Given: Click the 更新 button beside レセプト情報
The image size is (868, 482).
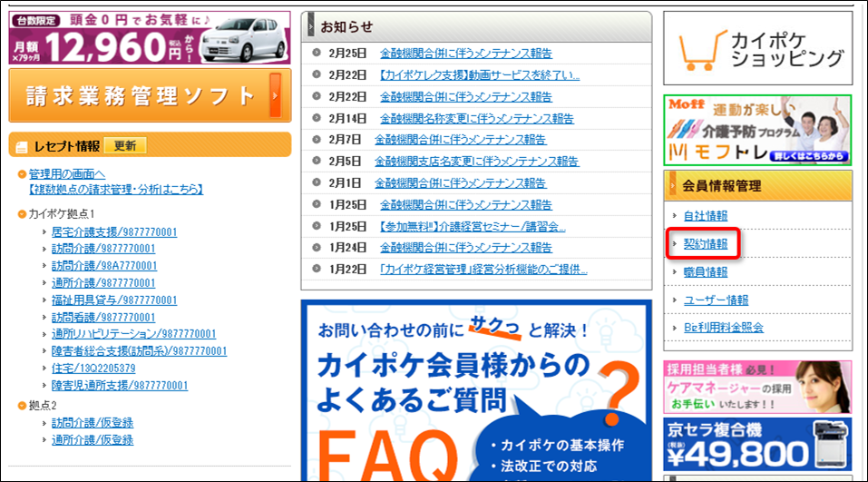Looking at the screenshot, I should pyautogui.click(x=125, y=146).
